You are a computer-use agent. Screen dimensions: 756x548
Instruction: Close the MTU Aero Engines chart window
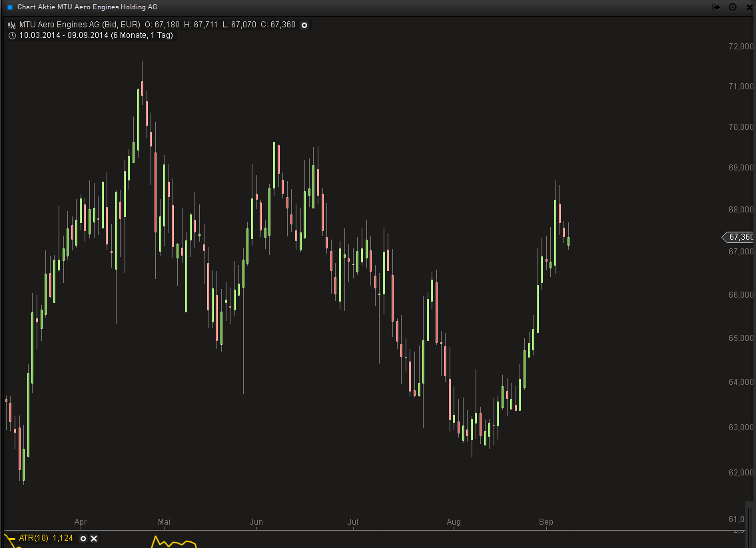click(x=748, y=7)
